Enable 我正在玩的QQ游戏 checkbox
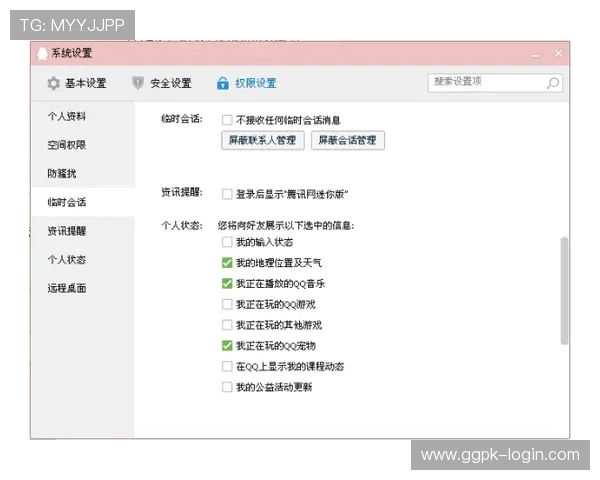The image size is (600, 480). point(227,304)
